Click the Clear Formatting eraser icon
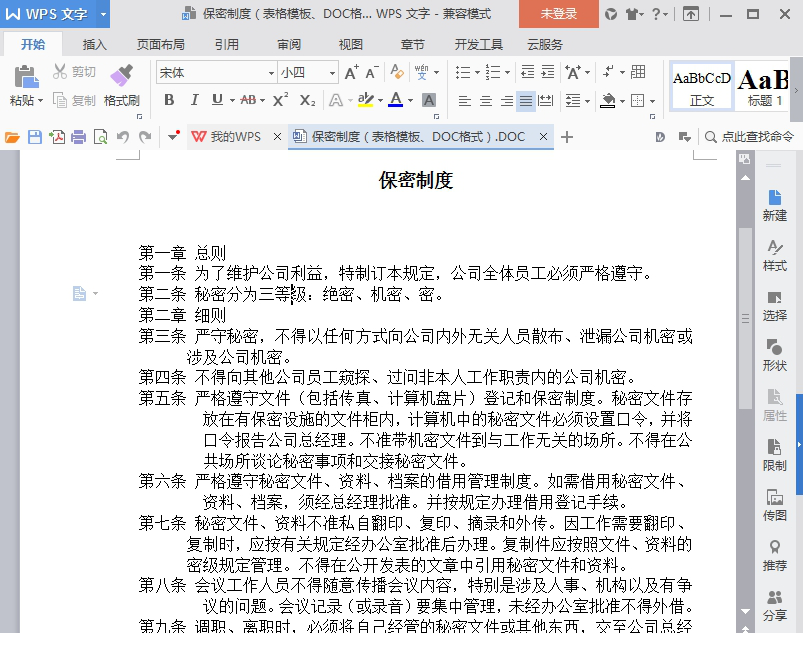803x658 pixels. (x=397, y=72)
